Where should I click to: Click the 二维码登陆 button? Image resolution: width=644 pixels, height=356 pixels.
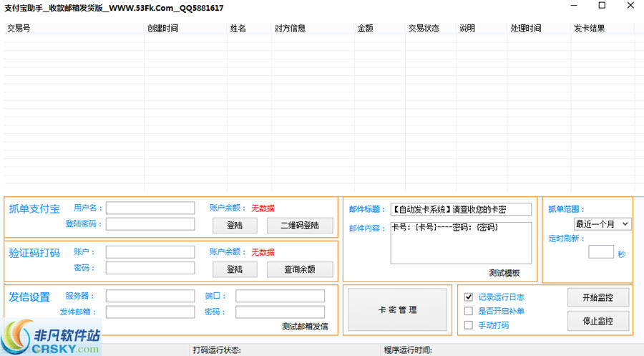300,225
